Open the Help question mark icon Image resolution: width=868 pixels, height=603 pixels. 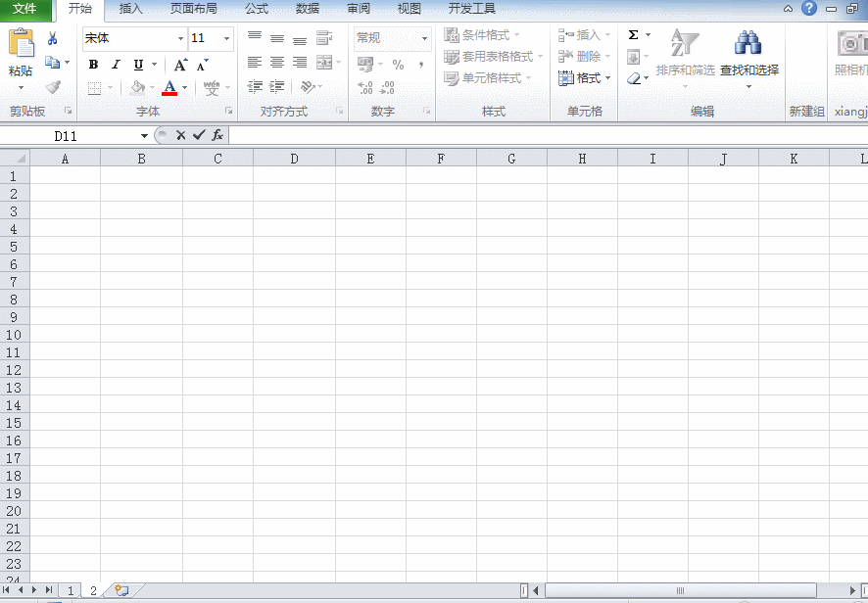[x=809, y=8]
